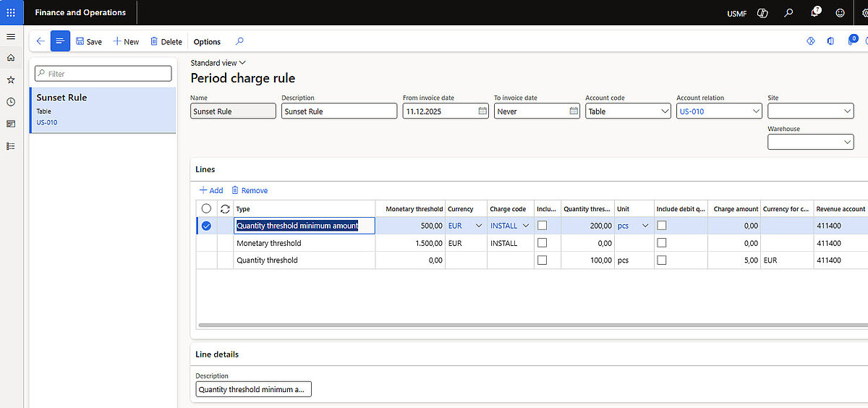Select Sunset Rule in the list pane
The image size is (868, 408).
tap(103, 110)
